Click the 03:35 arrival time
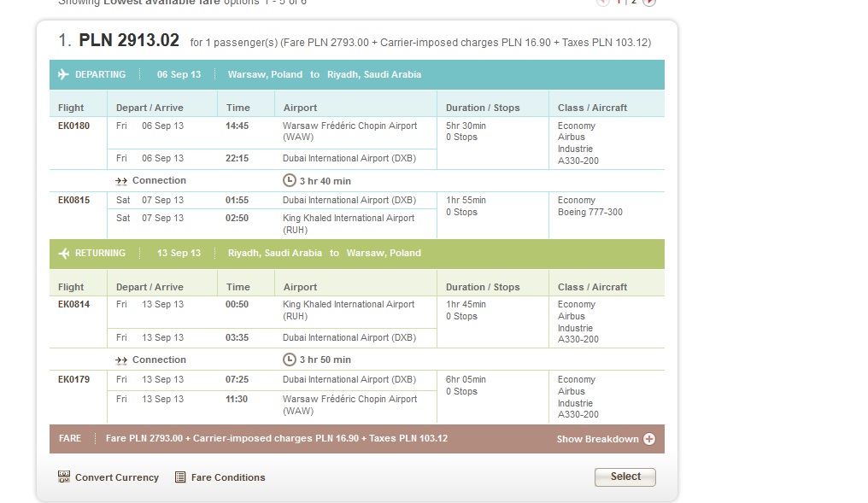The height and width of the screenshot is (503, 868). (237, 337)
